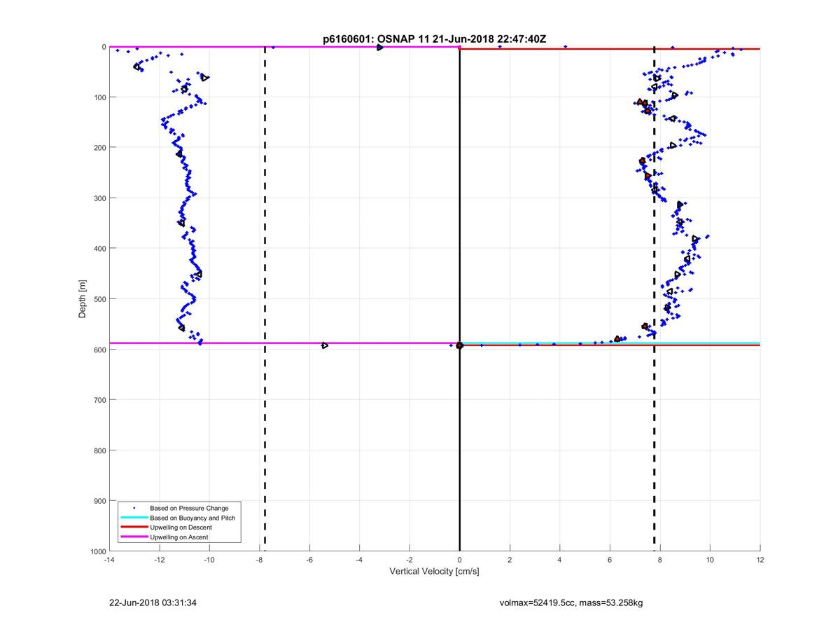Click x-axis tick label 4
Screen dimensions: 840x620
tap(560, 560)
